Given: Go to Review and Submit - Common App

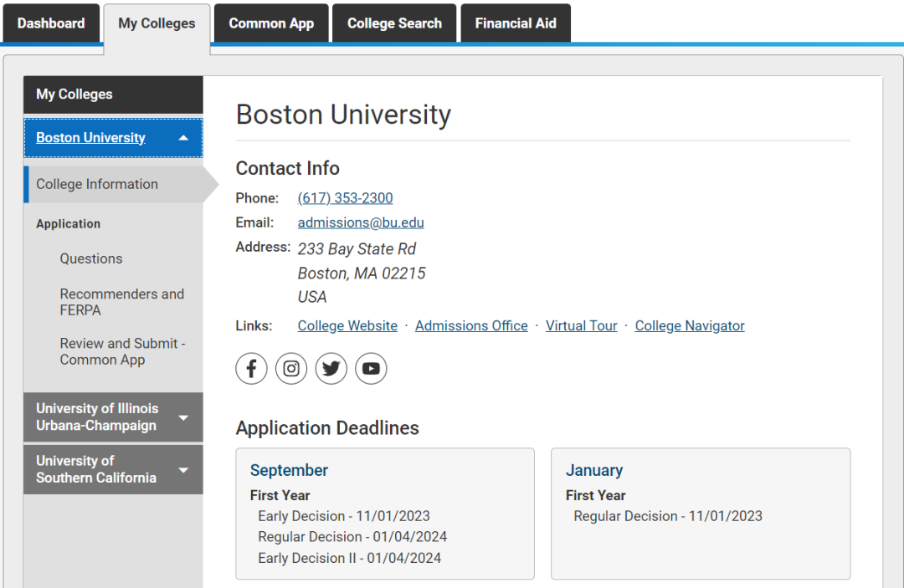Looking at the screenshot, I should [x=122, y=351].
